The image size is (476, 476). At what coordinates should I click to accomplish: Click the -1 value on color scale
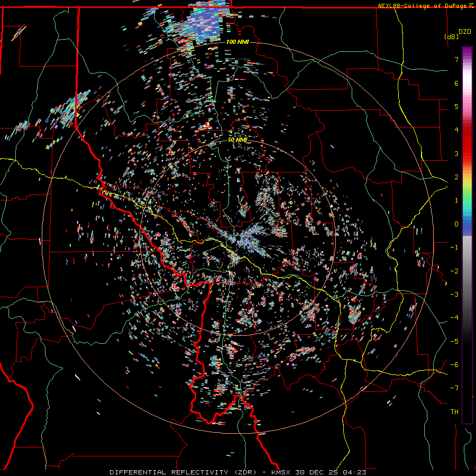pyautogui.click(x=454, y=248)
